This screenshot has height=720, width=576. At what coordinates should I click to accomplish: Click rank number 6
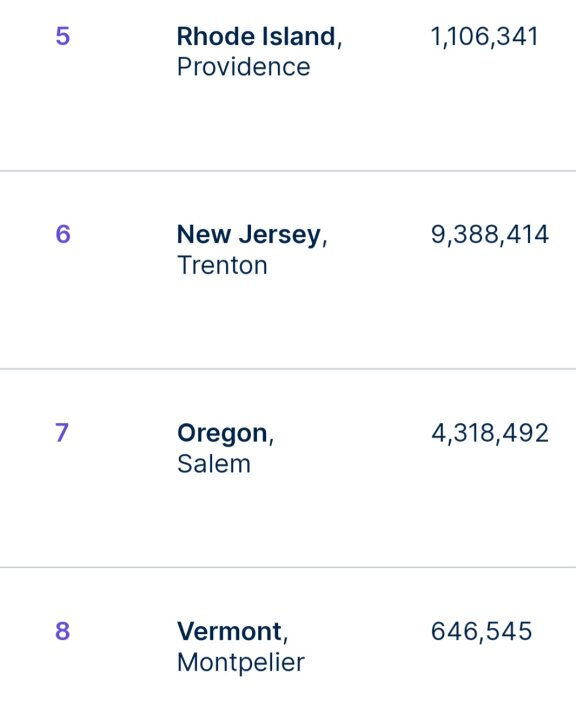click(x=63, y=234)
